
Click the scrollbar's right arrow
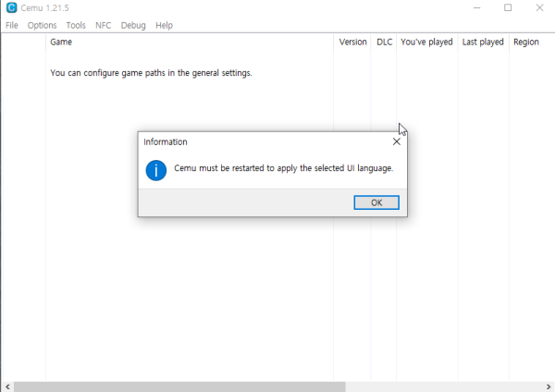tap(549, 386)
